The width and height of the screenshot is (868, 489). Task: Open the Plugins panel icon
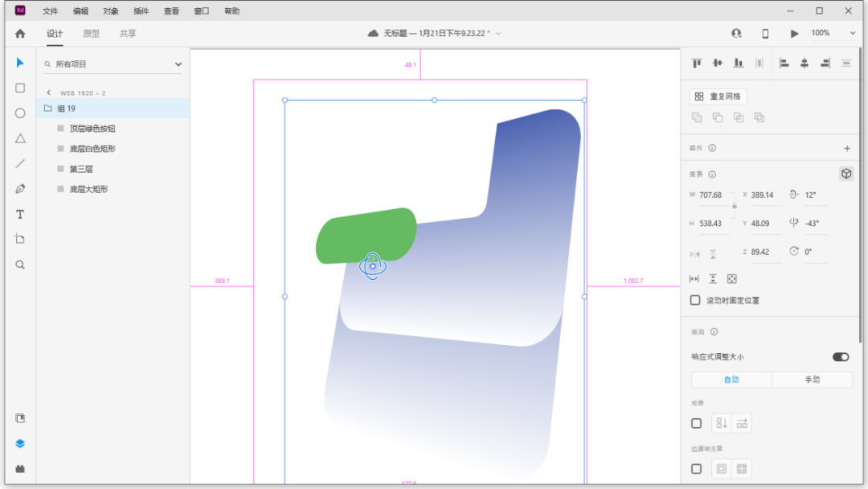click(20, 468)
